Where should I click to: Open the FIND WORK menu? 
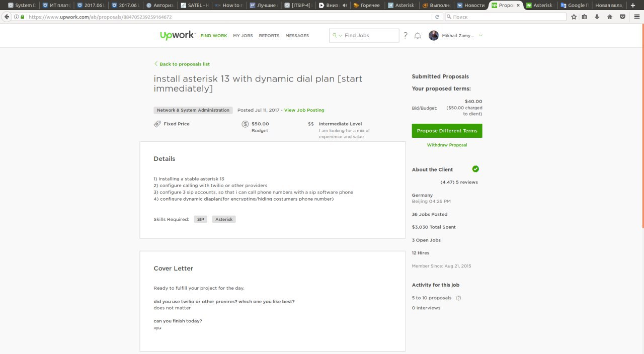click(214, 36)
